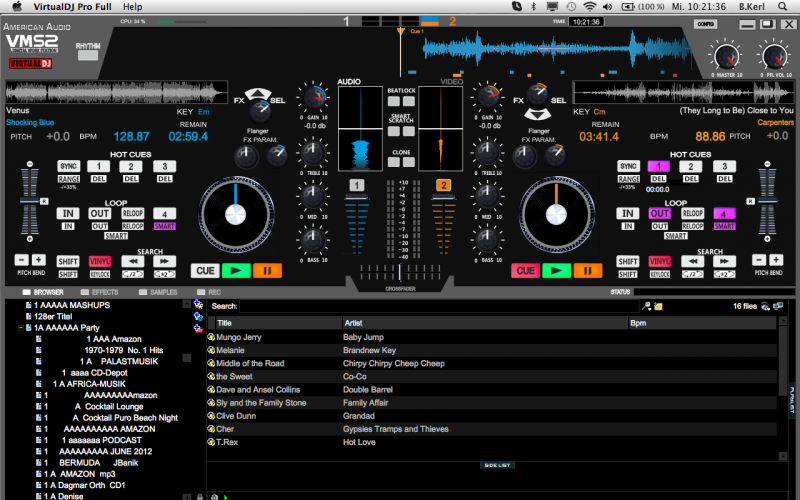Screen dimensions: 800x500
Task: Click the MASTER volume knob
Action: click(727, 56)
